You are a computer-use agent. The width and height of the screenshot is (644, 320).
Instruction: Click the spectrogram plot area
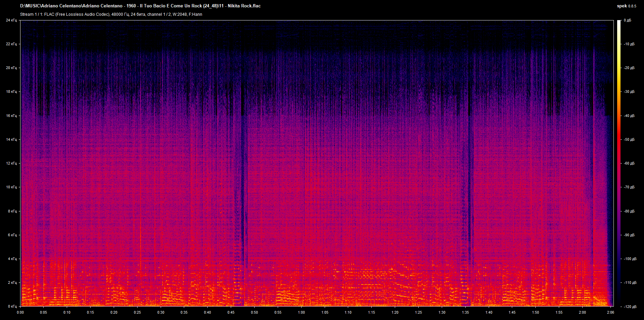coord(317,163)
